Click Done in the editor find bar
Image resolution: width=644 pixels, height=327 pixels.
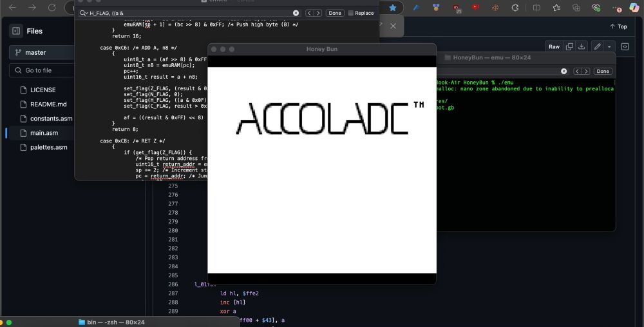click(335, 13)
